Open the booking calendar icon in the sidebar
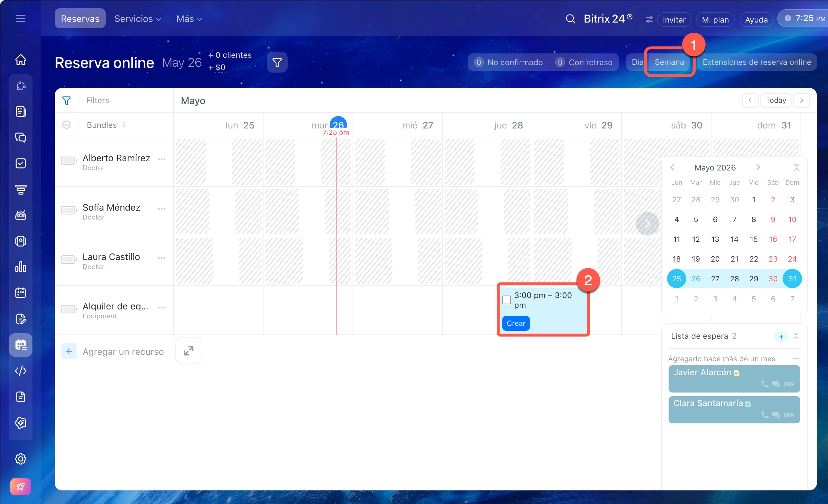828x504 pixels. pos(21,345)
